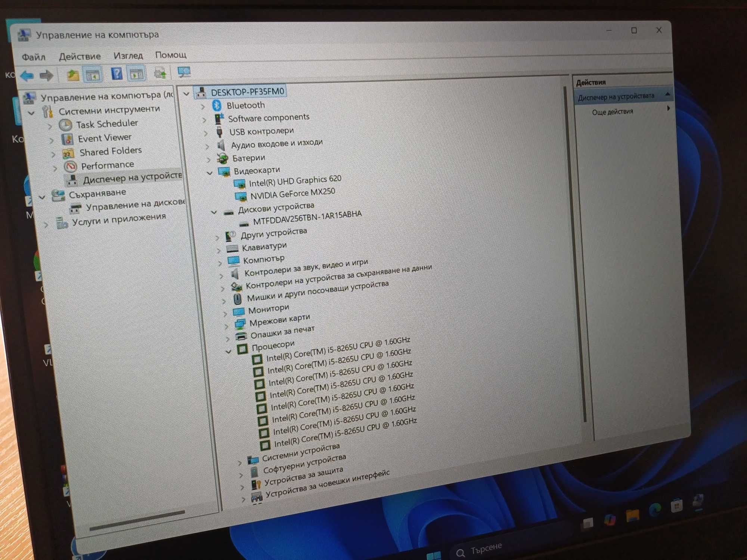Select Системни устройства category

click(301, 452)
